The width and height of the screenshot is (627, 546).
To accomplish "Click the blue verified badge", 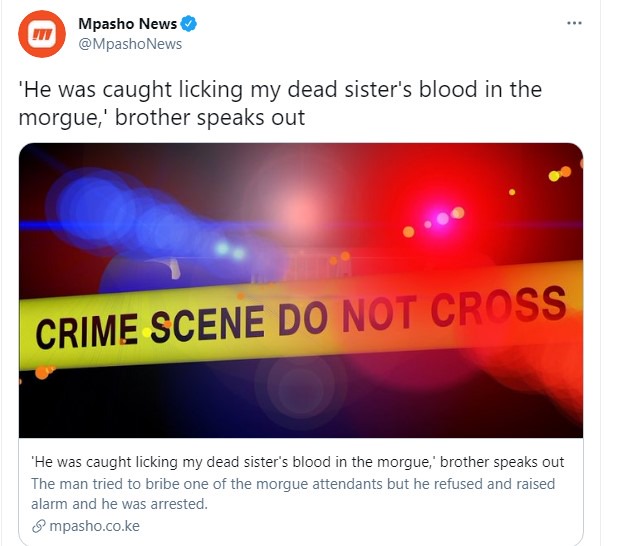I will pyautogui.click(x=188, y=24).
